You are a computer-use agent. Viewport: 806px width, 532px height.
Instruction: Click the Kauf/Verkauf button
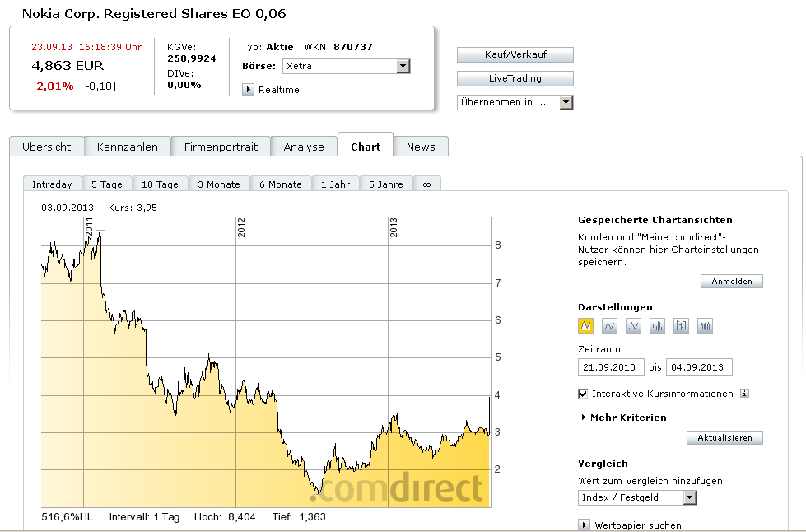[515, 55]
